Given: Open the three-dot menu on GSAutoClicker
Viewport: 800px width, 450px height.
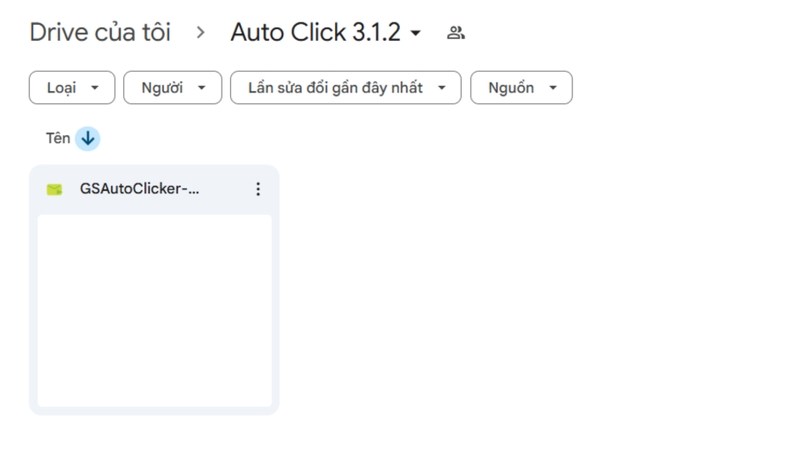Looking at the screenshot, I should (x=258, y=189).
